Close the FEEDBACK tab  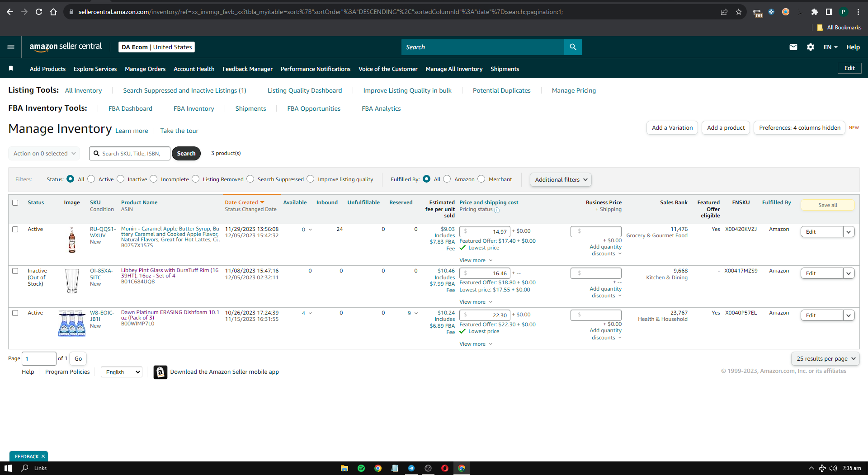tap(43, 456)
